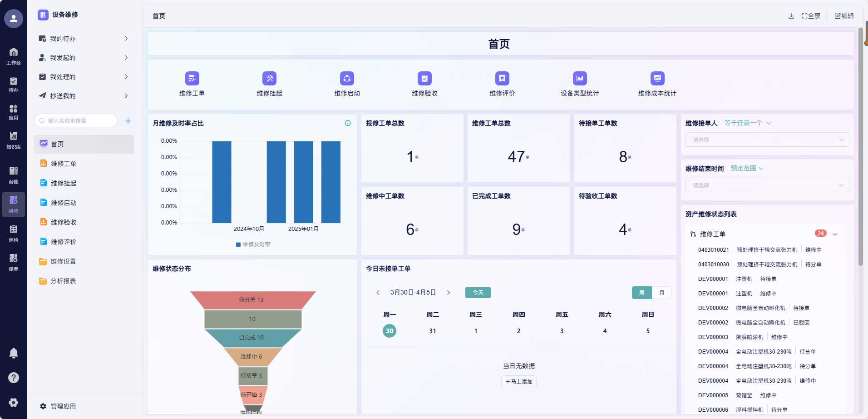Screen dimensions: 868x419
Task: Keep weekly view by clicking 周 toggle
Action: click(x=641, y=293)
